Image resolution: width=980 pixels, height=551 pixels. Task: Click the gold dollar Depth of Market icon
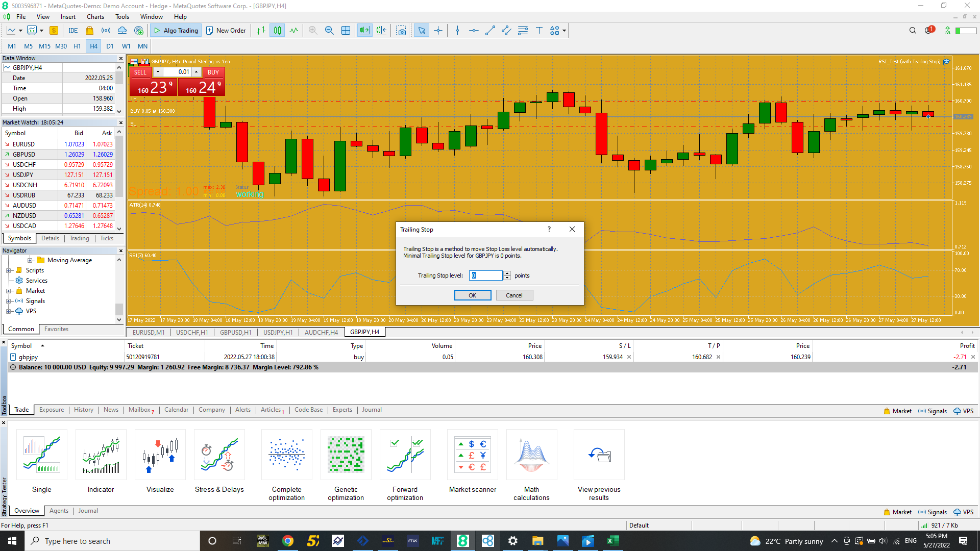tap(54, 31)
